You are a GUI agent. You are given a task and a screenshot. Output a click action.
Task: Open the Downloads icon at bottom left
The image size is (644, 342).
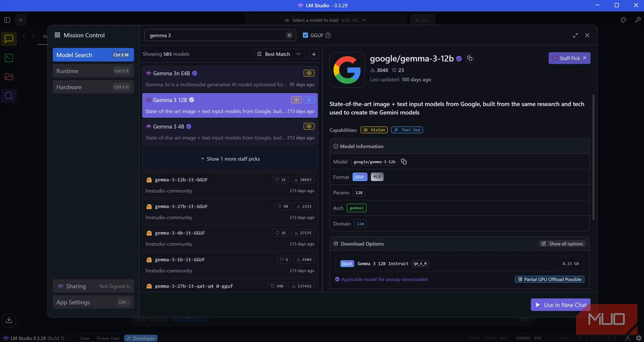tap(9, 320)
